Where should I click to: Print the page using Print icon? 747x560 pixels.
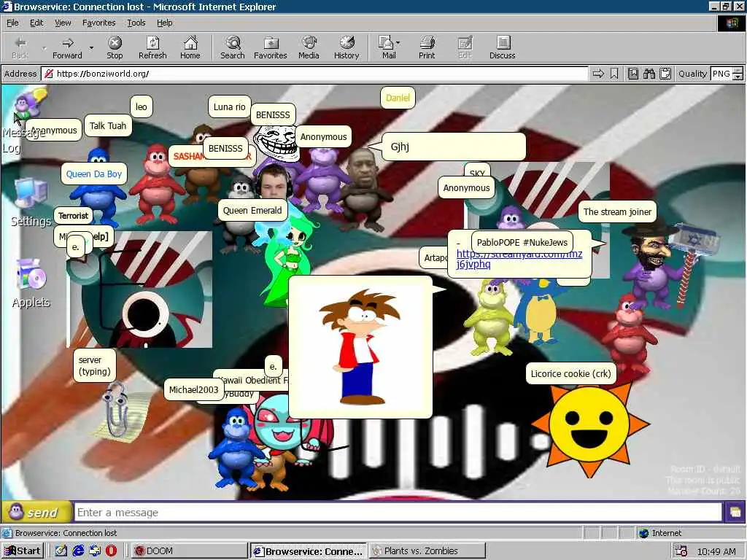pyautogui.click(x=427, y=47)
